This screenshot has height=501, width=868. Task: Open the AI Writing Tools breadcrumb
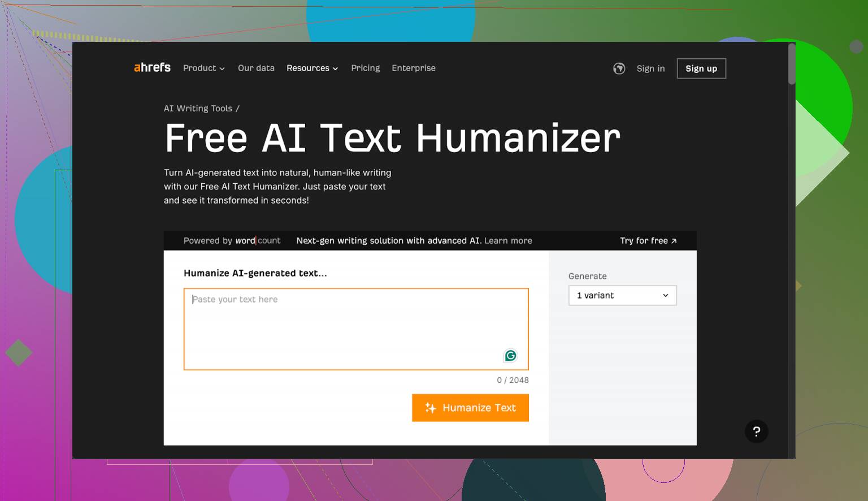[x=198, y=108]
